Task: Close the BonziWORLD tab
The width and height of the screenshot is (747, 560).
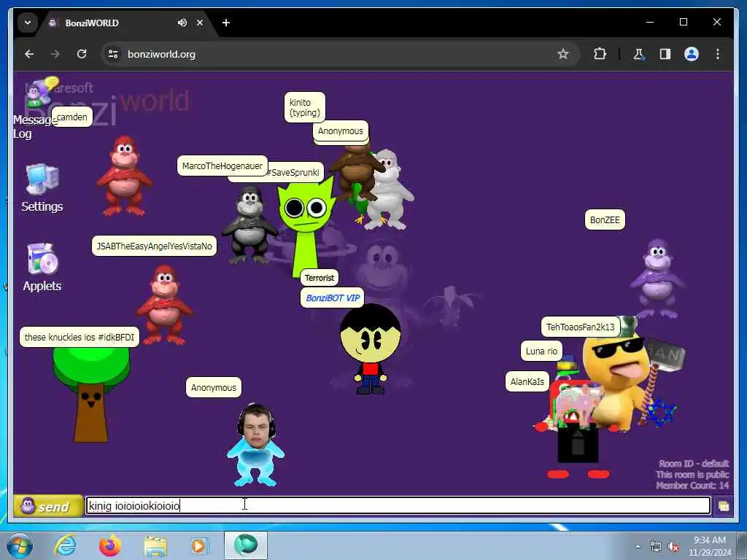Action: 200,23
